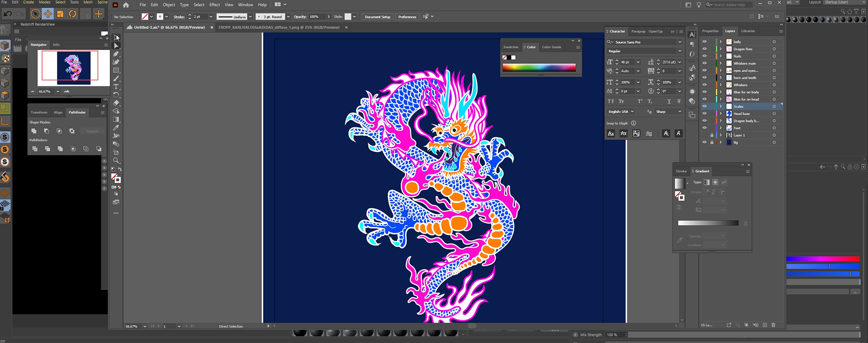Screen dimensions: 868x343
Task: Select the Paintbrush tool
Action: pos(116,79)
